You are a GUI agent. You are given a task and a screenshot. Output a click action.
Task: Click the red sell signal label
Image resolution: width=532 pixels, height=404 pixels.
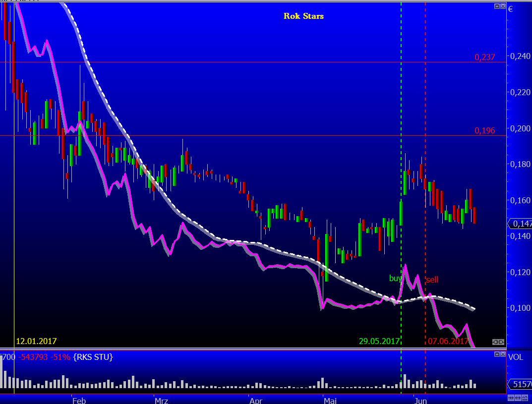pyautogui.click(x=432, y=280)
